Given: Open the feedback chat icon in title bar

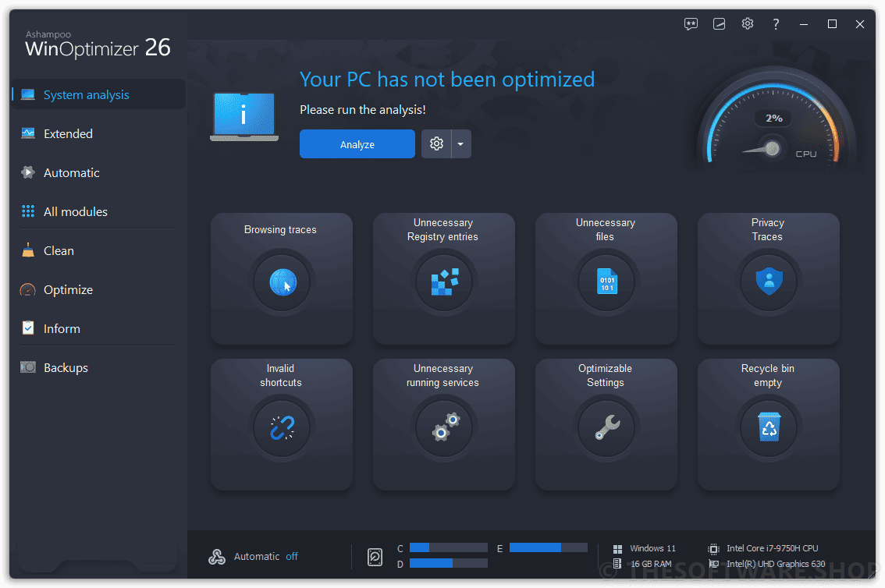Looking at the screenshot, I should click(x=690, y=24).
